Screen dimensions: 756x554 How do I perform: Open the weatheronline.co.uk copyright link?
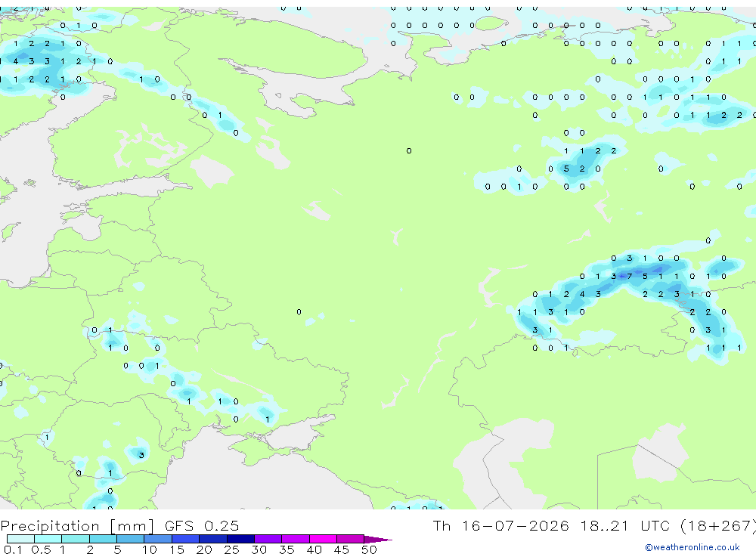[692, 547]
